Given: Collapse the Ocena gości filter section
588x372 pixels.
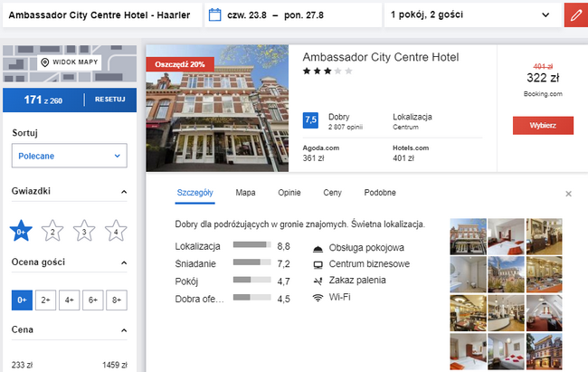Looking at the screenshot, I should pos(124,262).
